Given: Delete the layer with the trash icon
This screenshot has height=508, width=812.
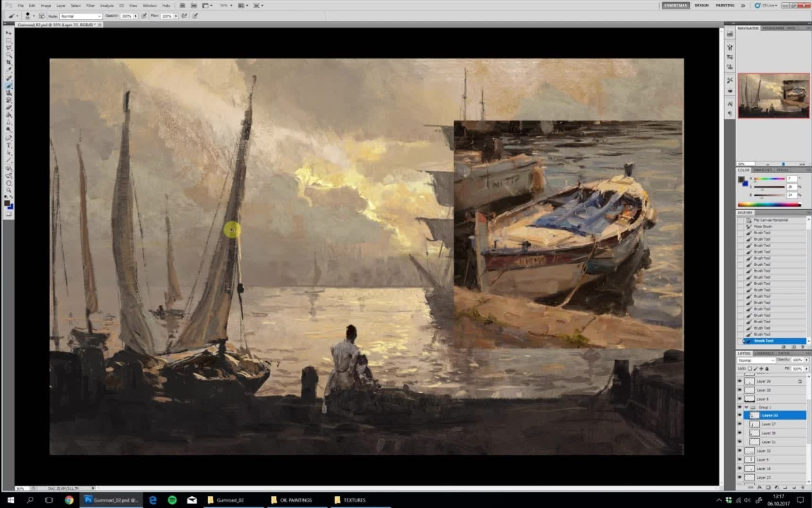Looking at the screenshot, I should (803, 488).
